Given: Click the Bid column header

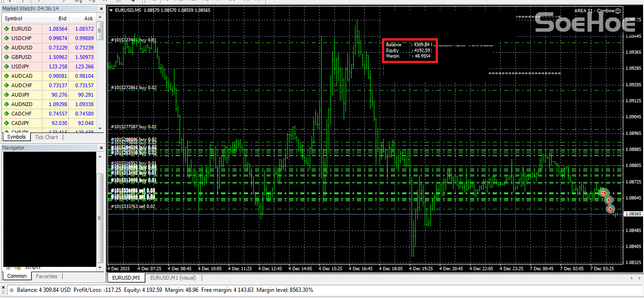Looking at the screenshot, I should (x=62, y=18).
